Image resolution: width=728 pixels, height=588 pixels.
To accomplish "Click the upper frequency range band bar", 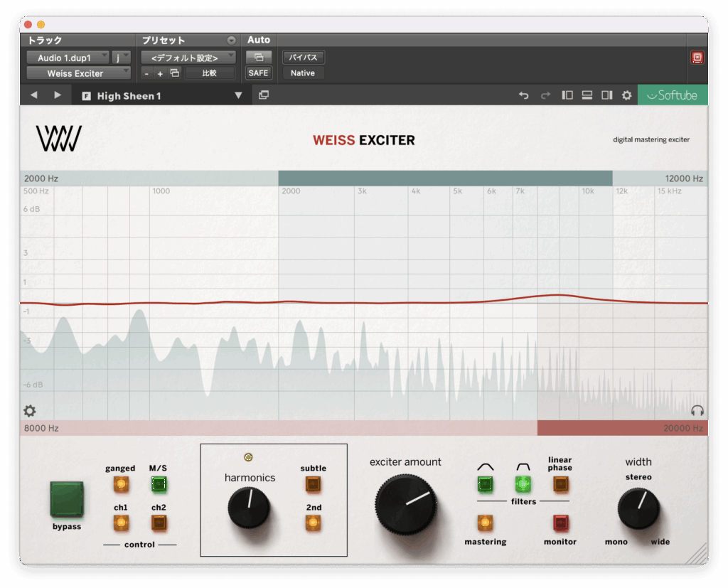I will 445,178.
